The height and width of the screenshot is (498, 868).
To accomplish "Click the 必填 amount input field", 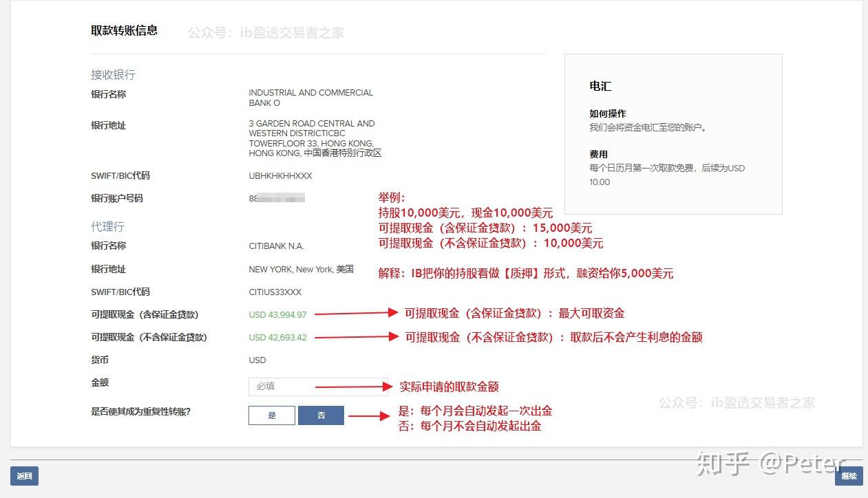I will [x=318, y=386].
